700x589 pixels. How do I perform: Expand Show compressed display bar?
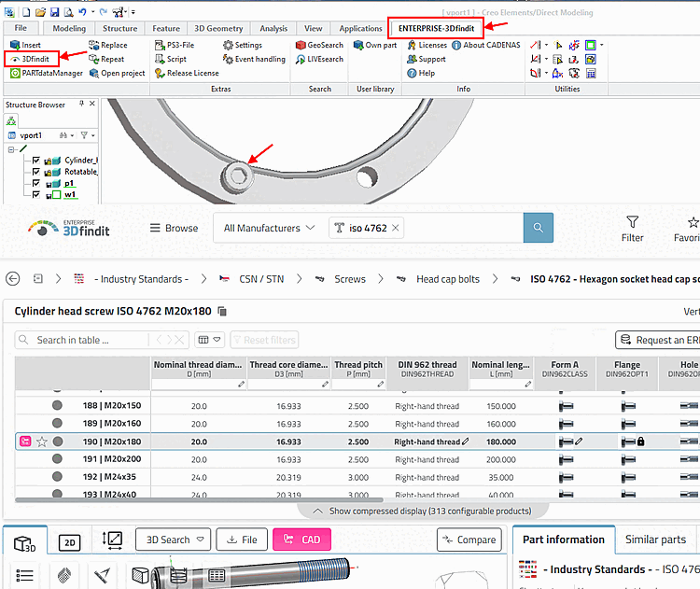(422, 511)
